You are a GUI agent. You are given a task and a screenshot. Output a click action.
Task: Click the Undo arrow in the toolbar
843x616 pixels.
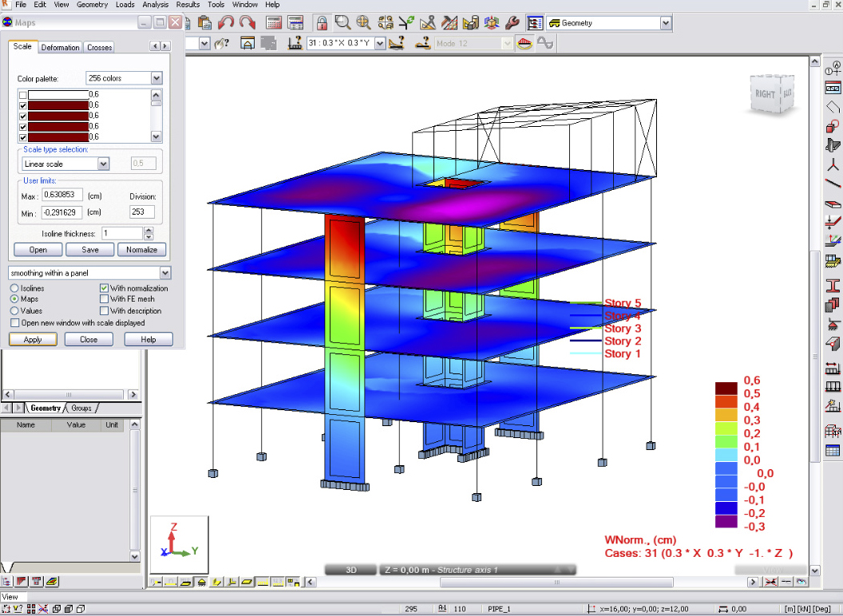(227, 23)
